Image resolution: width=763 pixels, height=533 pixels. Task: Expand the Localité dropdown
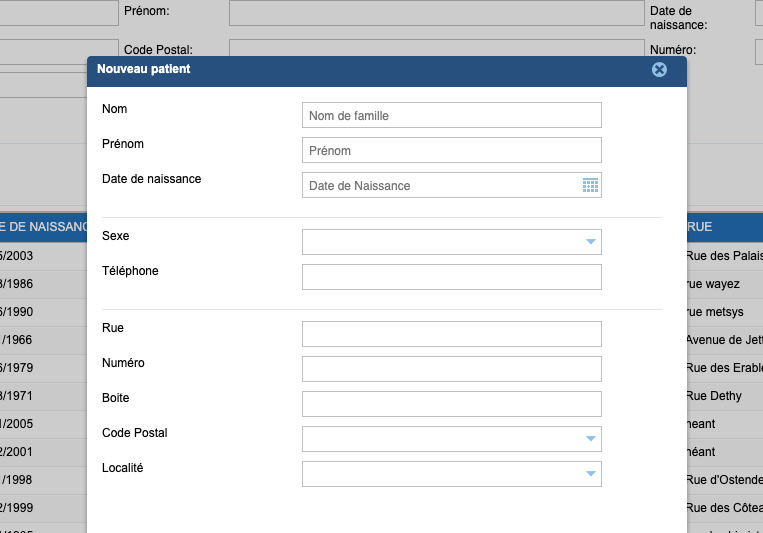point(452,474)
